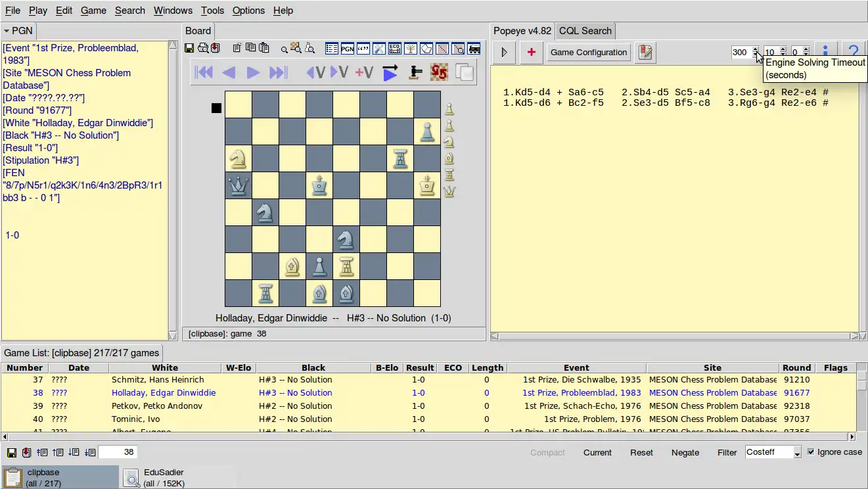Start autoplay with the blue arrow icon
868x489 pixels.
click(390, 72)
